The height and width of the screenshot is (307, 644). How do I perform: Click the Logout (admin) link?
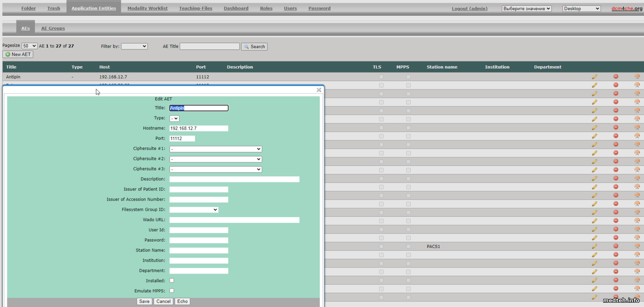[x=469, y=9]
